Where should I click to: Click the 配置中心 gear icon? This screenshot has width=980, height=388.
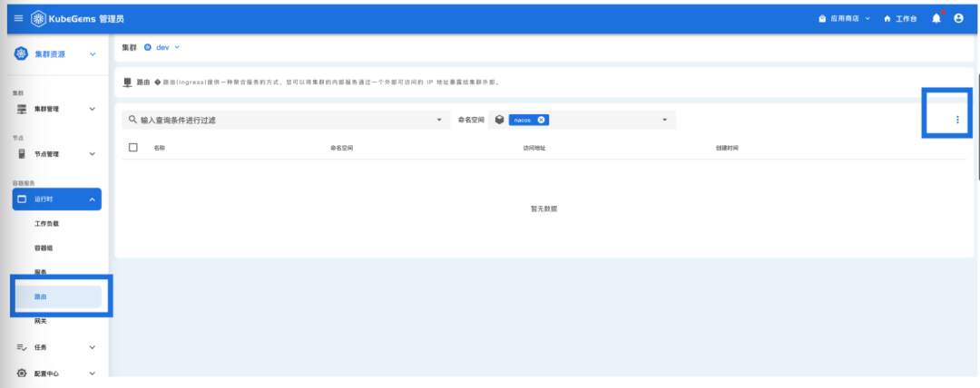tap(22, 373)
